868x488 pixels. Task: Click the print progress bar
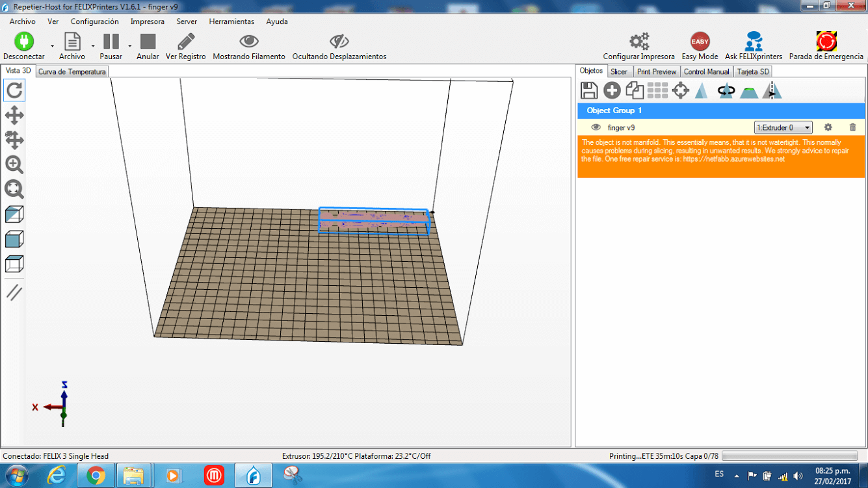[789, 456]
